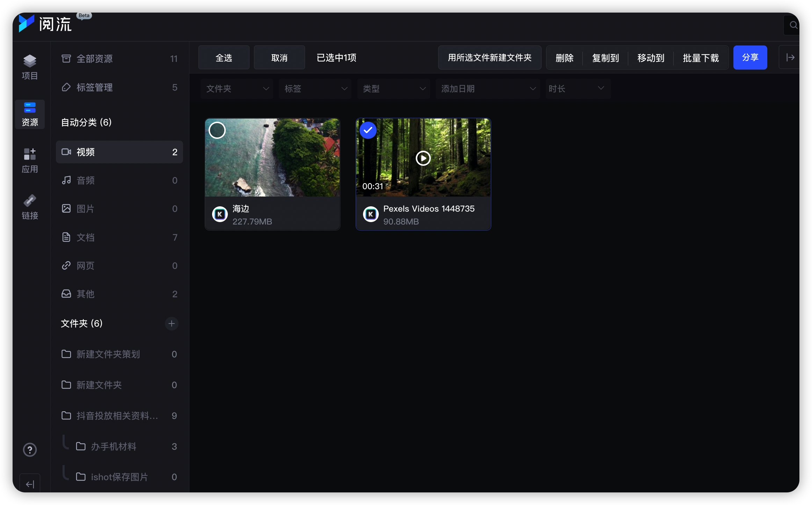Add a new folder with plus icon
The height and width of the screenshot is (505, 812).
[172, 323]
